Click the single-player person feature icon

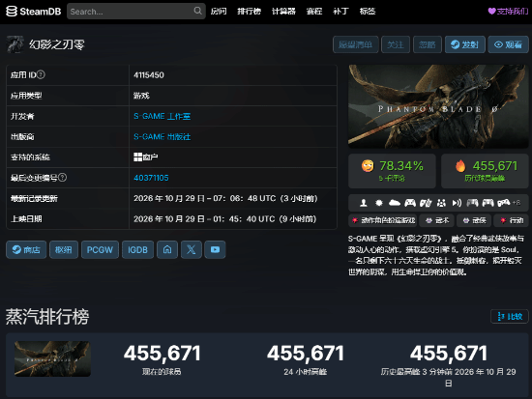(x=364, y=203)
